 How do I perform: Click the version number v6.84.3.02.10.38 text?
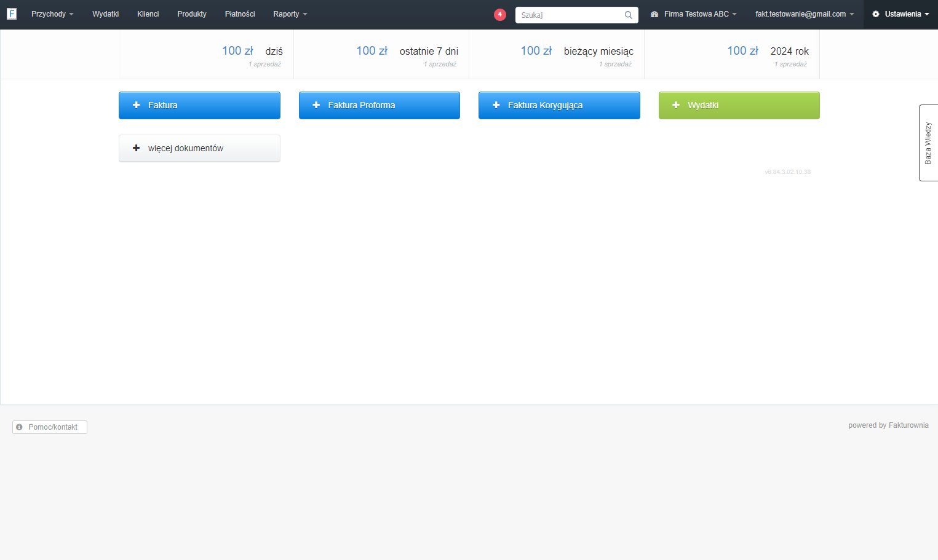click(788, 172)
